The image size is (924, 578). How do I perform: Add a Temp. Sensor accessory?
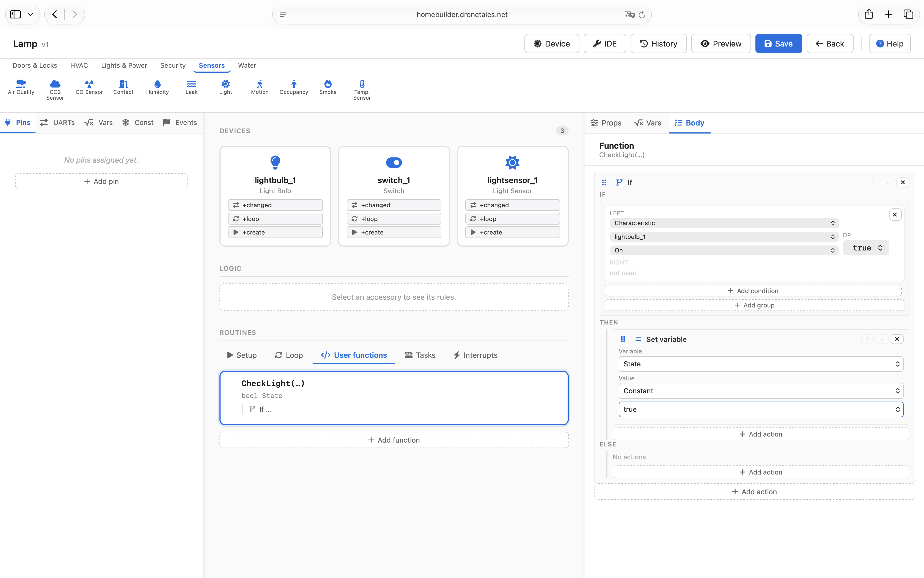pos(362,90)
